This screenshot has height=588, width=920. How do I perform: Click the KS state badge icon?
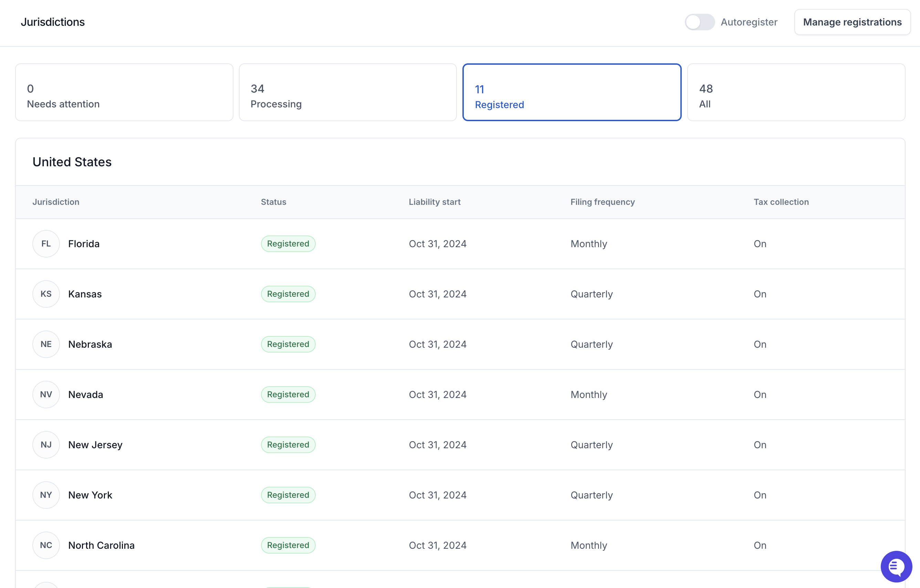coord(46,294)
